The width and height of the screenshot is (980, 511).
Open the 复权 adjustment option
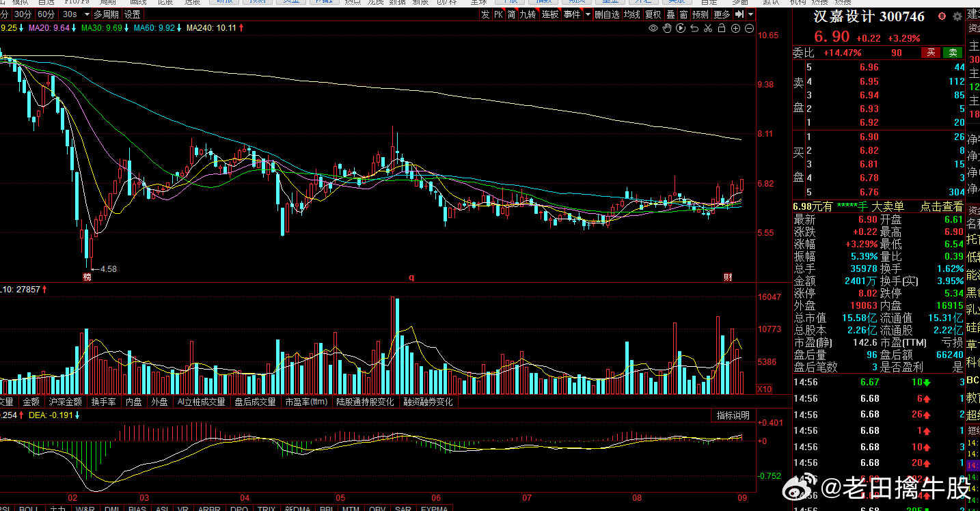coord(653,14)
